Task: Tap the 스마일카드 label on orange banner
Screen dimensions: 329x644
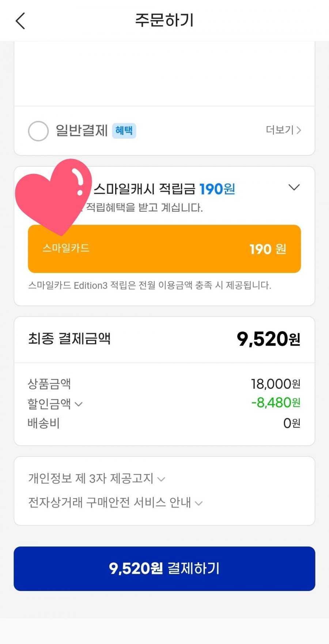Action: (x=66, y=248)
